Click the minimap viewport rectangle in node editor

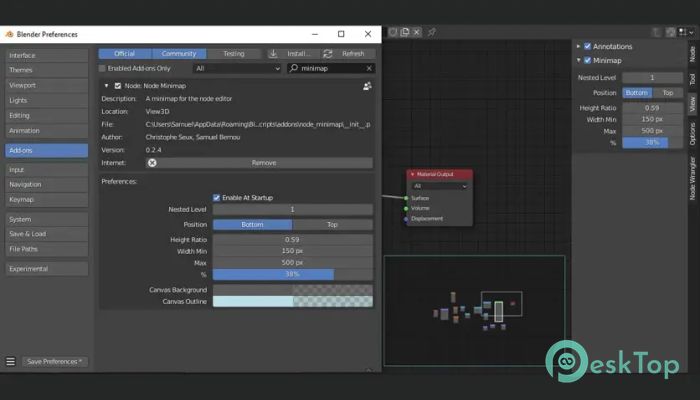point(501,304)
